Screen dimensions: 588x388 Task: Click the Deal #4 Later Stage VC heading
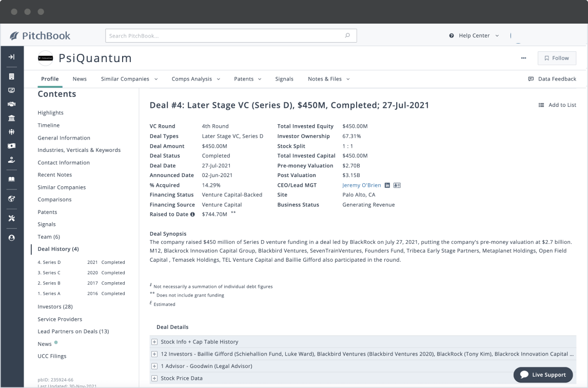pyautogui.click(x=289, y=105)
